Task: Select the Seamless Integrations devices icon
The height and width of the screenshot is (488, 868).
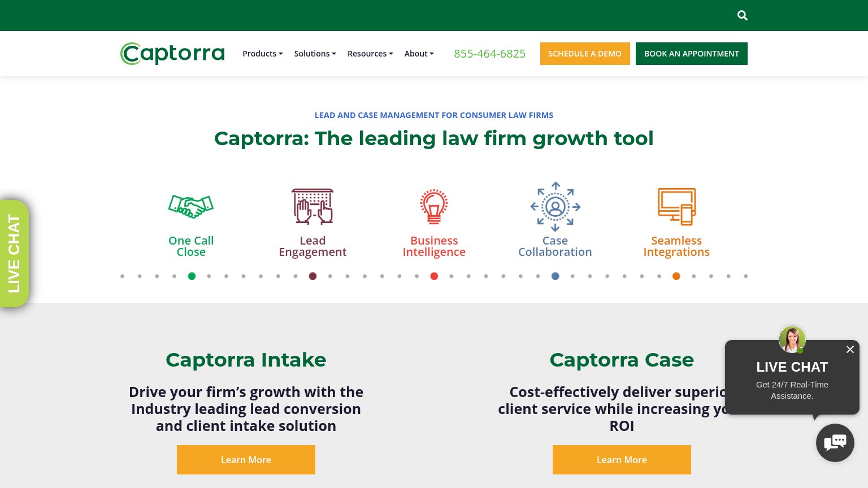Action: (676, 207)
